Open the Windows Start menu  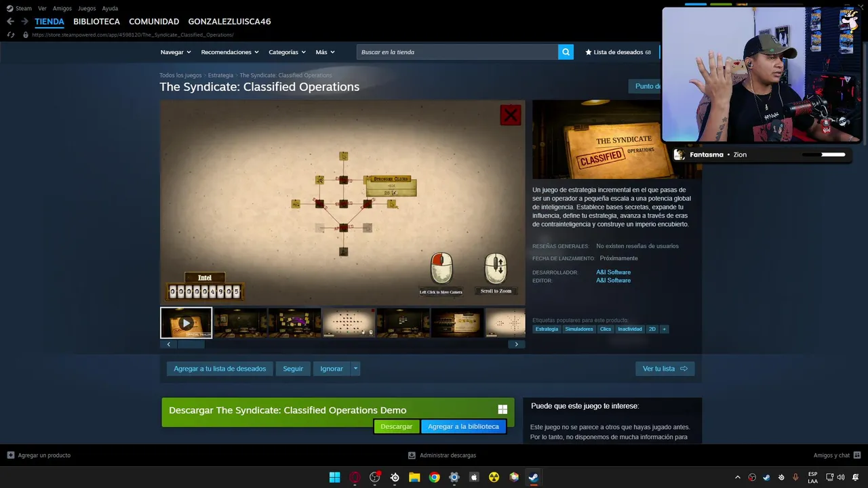(334, 477)
